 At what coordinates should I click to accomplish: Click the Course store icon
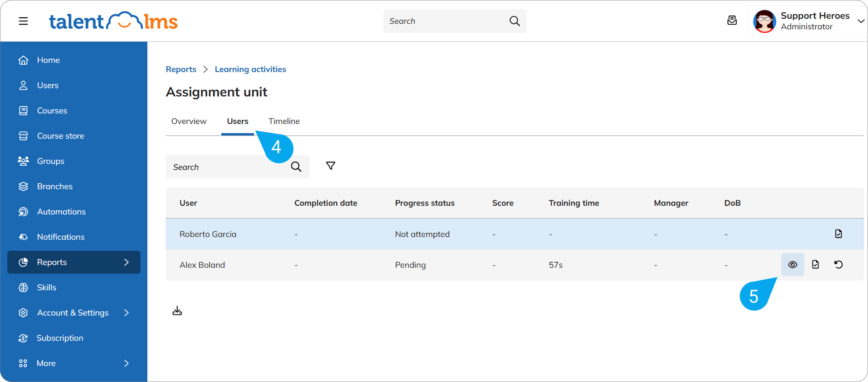coord(23,136)
